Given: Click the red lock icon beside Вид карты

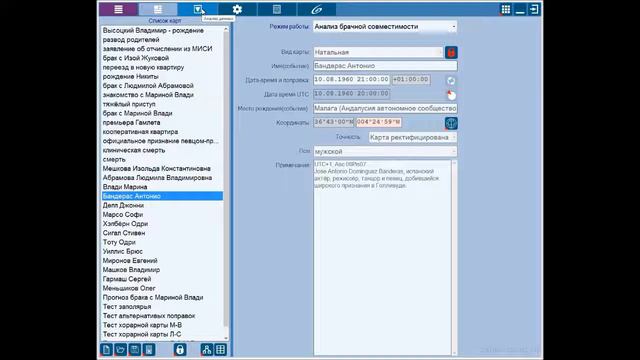Looking at the screenshot, I should [x=451, y=52].
